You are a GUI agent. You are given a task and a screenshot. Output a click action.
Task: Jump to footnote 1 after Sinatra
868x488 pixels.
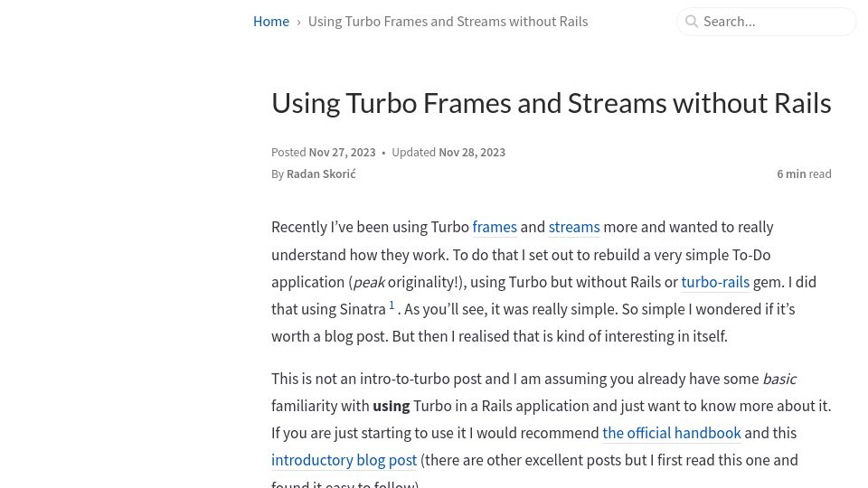[x=392, y=305]
